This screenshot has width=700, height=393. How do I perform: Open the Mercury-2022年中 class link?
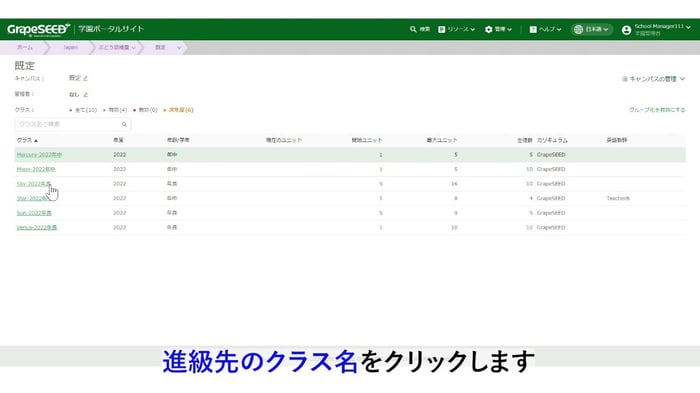point(39,155)
